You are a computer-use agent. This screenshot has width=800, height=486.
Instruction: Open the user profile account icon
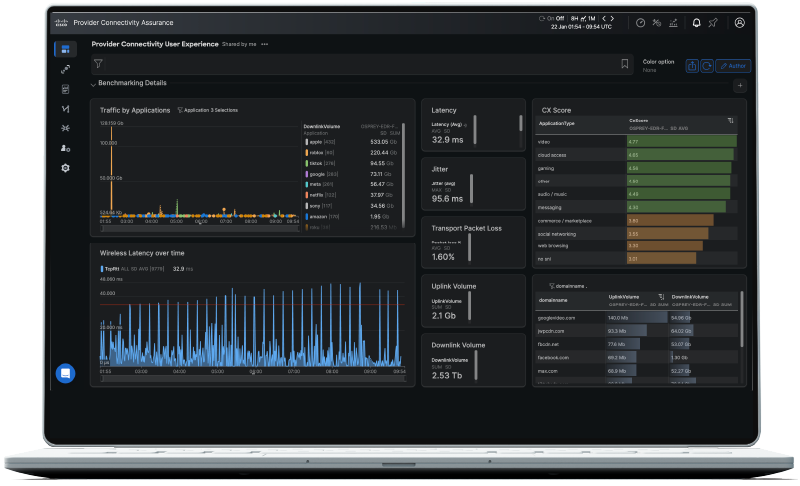click(739, 23)
